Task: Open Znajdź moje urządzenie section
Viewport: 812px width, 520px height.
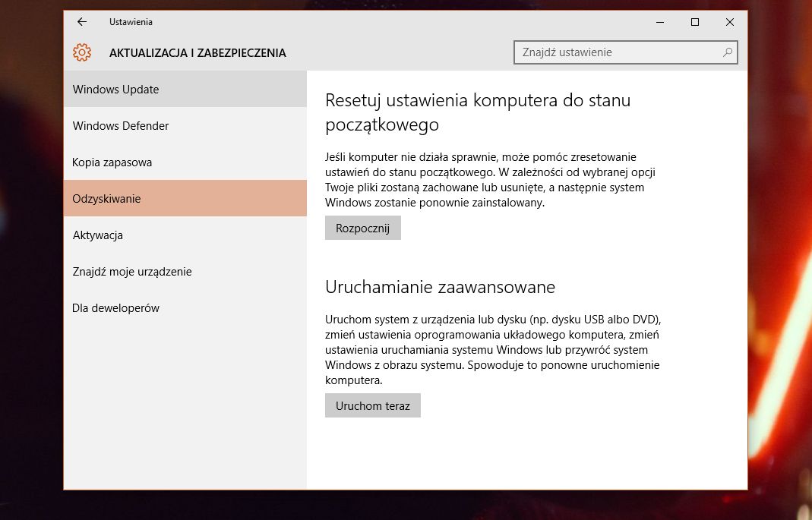Action: 131,271
